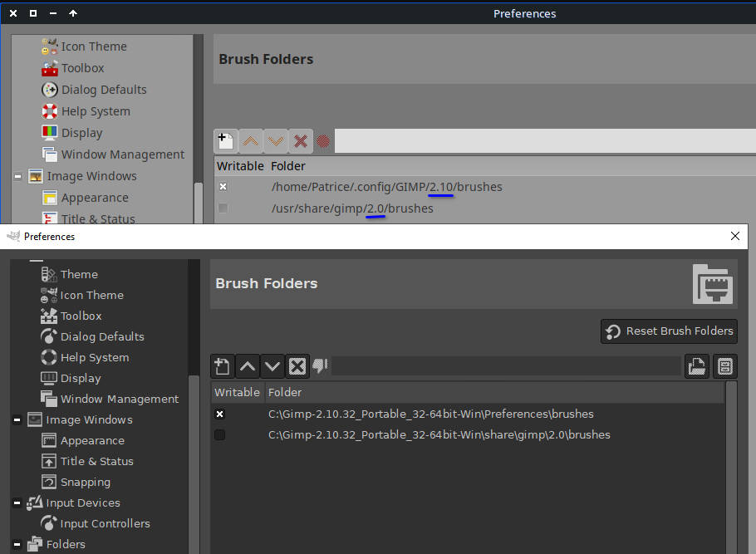The image size is (756, 554).
Task: Delete selected folder in dark window toolbar
Action: 297,366
